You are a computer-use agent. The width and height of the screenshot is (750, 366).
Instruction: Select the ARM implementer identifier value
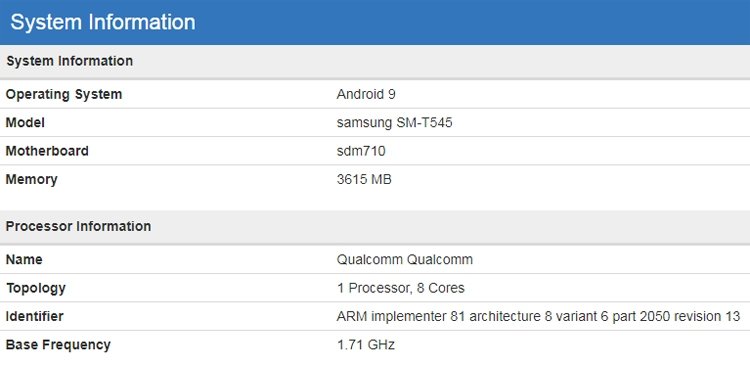(x=538, y=316)
